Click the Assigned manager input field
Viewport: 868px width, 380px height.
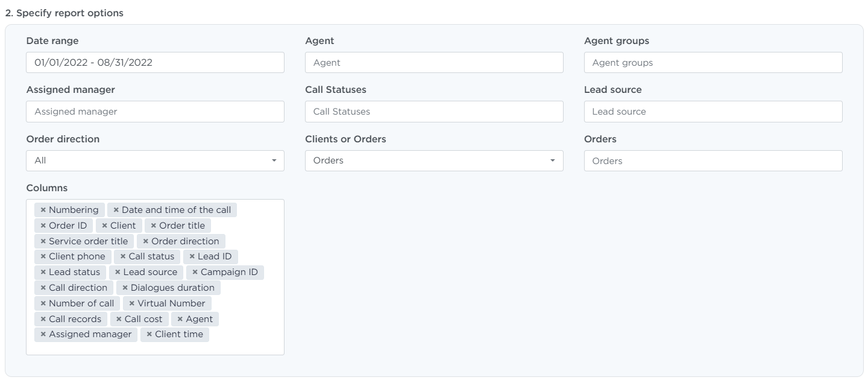[x=155, y=112]
